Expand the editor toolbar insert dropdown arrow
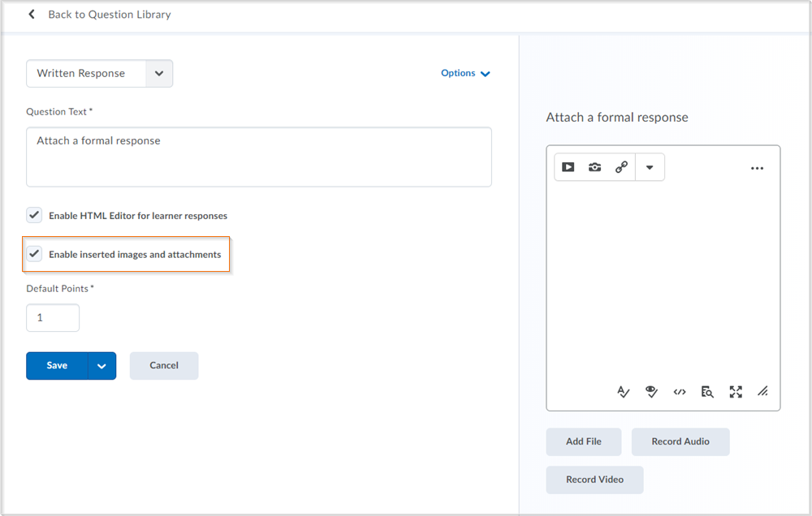812x516 pixels. click(650, 167)
